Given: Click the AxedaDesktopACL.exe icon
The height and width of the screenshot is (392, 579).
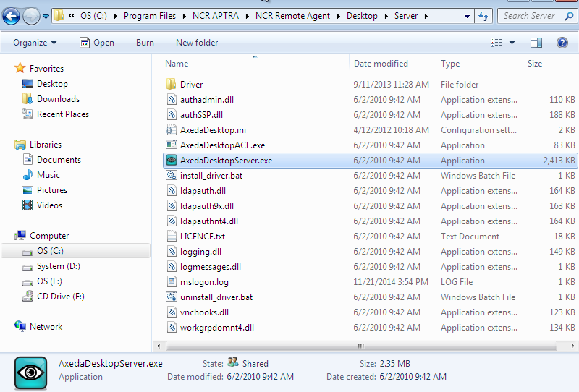Looking at the screenshot, I should 172,145.
